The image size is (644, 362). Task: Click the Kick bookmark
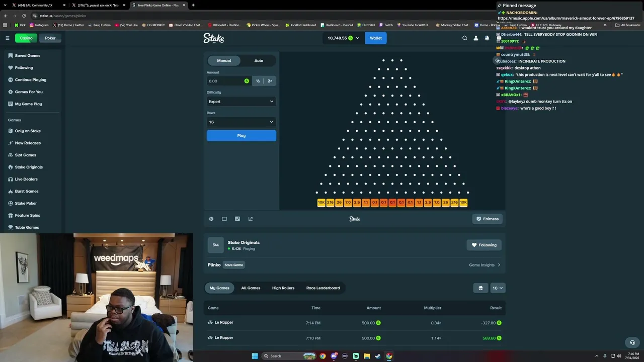coord(20,25)
